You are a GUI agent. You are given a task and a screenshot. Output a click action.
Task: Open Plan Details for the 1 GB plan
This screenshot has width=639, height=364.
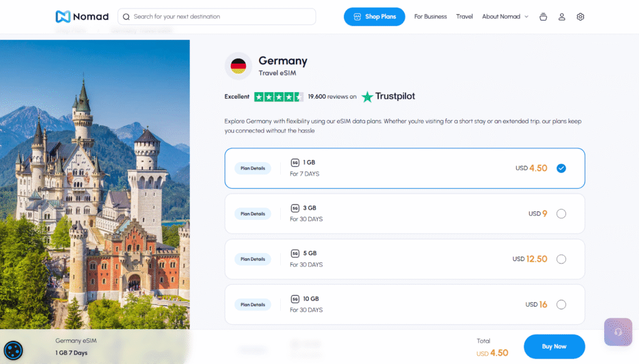point(252,168)
